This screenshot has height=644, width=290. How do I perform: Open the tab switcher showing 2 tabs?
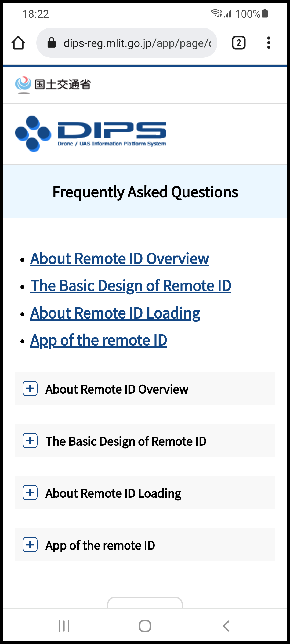click(x=238, y=43)
